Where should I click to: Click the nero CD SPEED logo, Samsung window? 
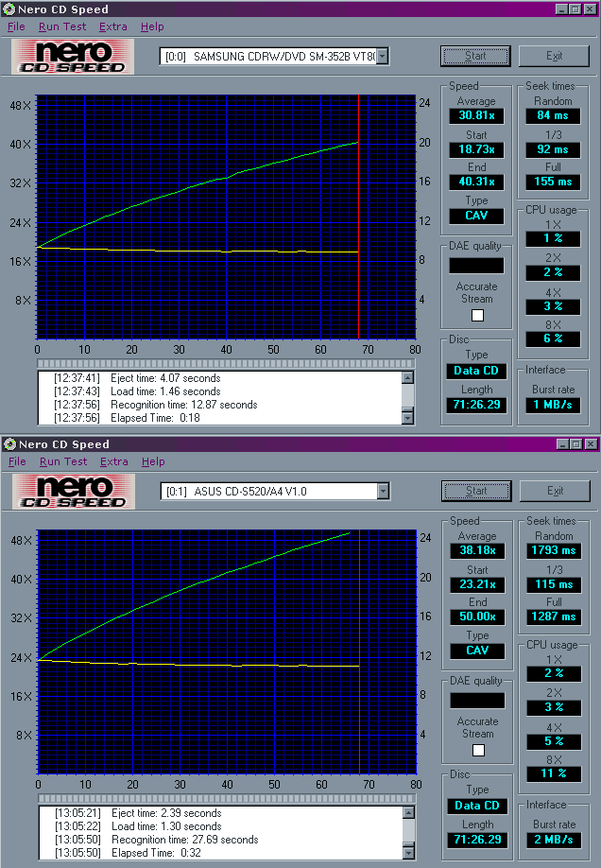tap(73, 57)
